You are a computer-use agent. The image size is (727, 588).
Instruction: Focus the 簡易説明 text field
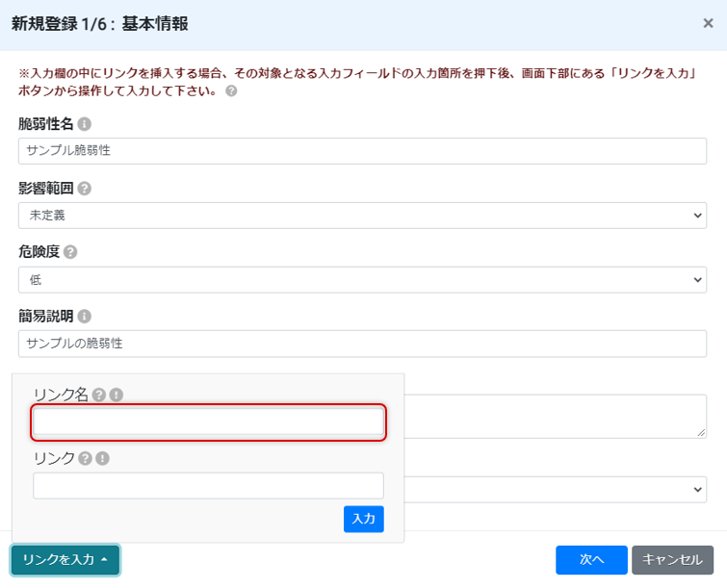(363, 344)
